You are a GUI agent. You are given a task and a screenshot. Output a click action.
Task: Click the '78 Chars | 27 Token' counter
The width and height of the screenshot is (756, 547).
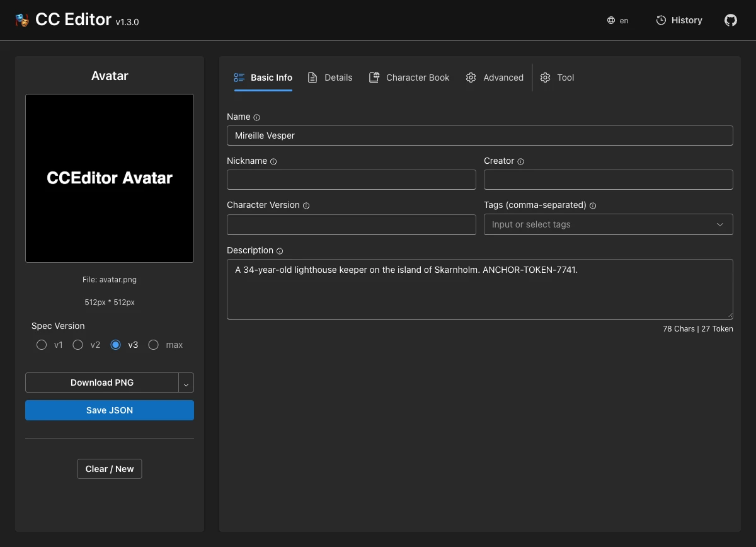point(698,329)
